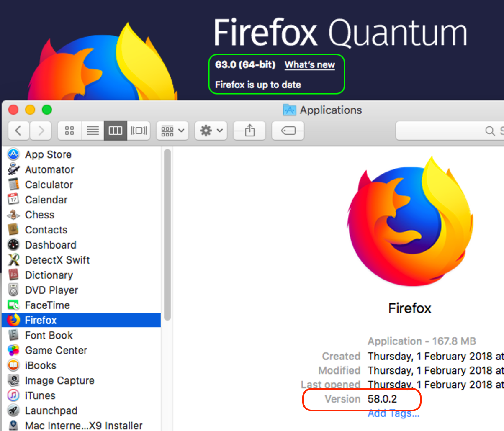Viewport: 504px width, 431px height.
Task: Open the gear action menu dropdown
Action: [x=211, y=131]
